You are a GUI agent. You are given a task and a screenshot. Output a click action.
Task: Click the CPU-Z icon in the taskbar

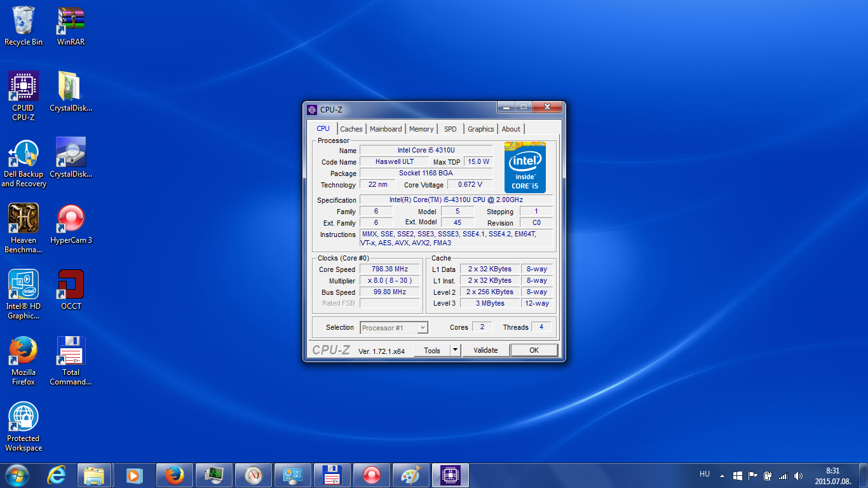coord(451,475)
